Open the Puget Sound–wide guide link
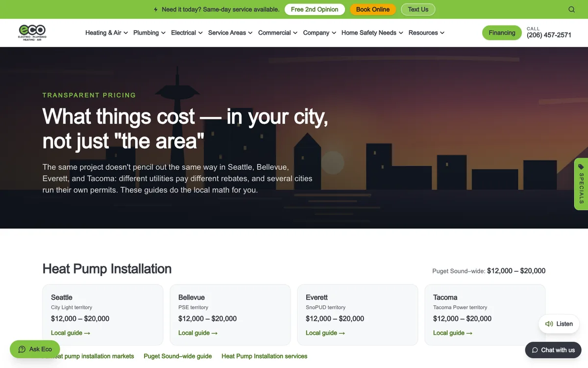Viewport: 588px width, 368px height. click(178, 356)
